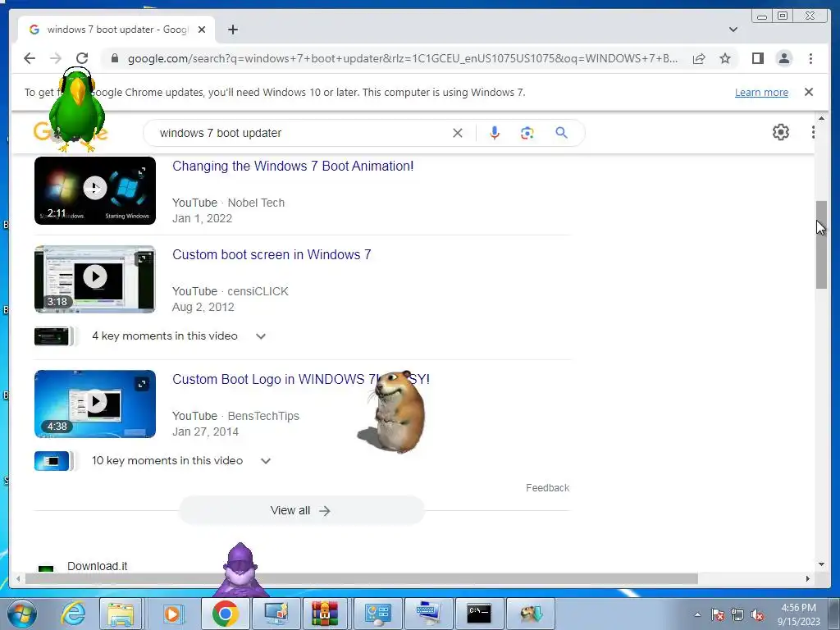
Task: Switch to Chrome on the taskbar
Action: click(x=225, y=614)
